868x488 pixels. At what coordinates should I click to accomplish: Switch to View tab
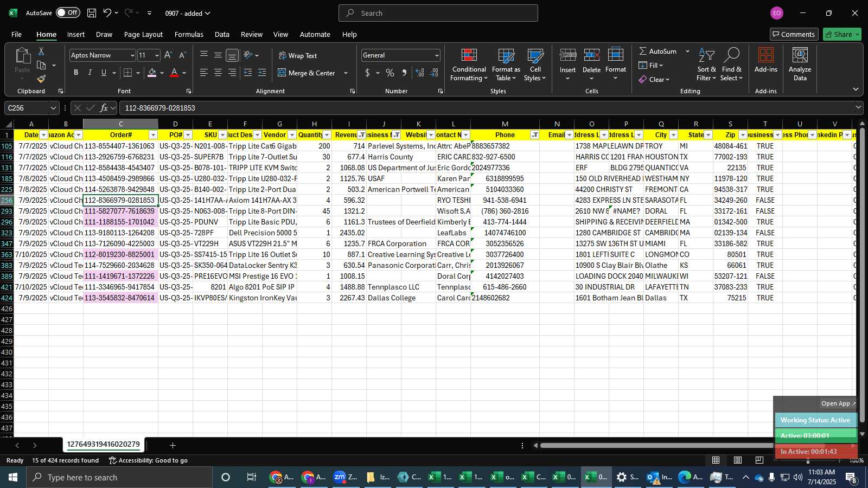280,34
